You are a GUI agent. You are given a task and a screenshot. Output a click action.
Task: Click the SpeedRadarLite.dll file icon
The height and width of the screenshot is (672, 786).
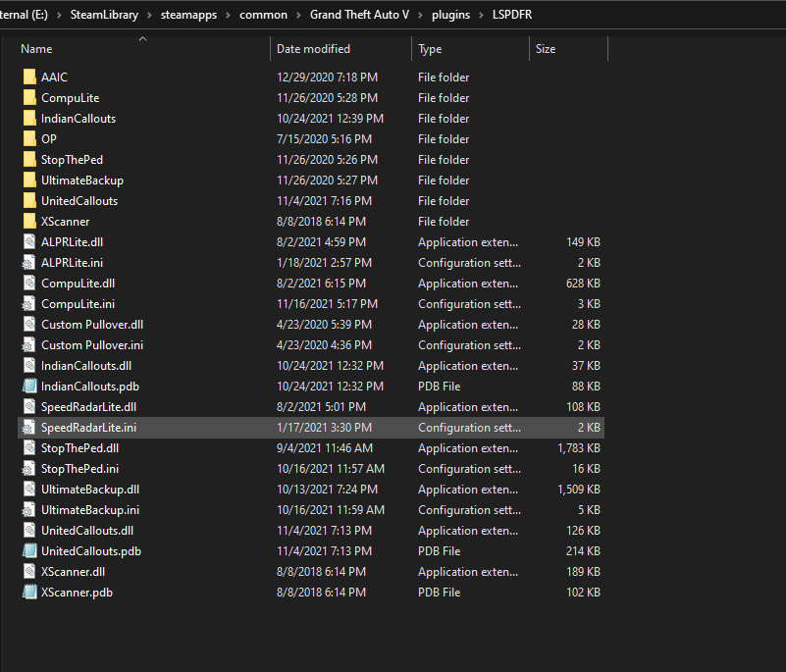[29, 406]
